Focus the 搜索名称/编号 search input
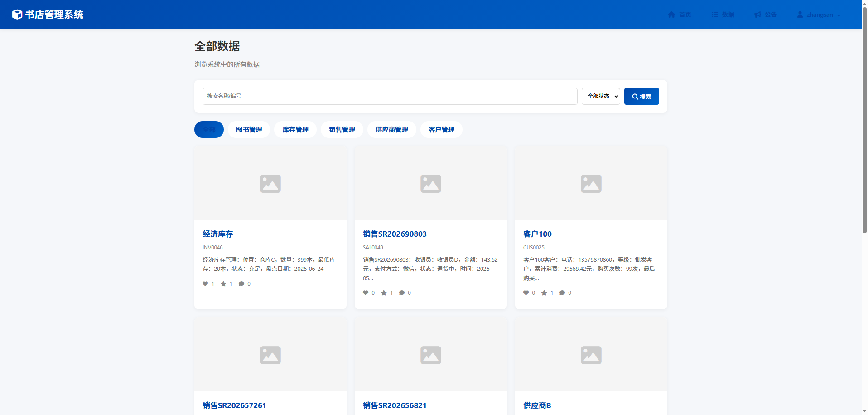 pos(390,96)
